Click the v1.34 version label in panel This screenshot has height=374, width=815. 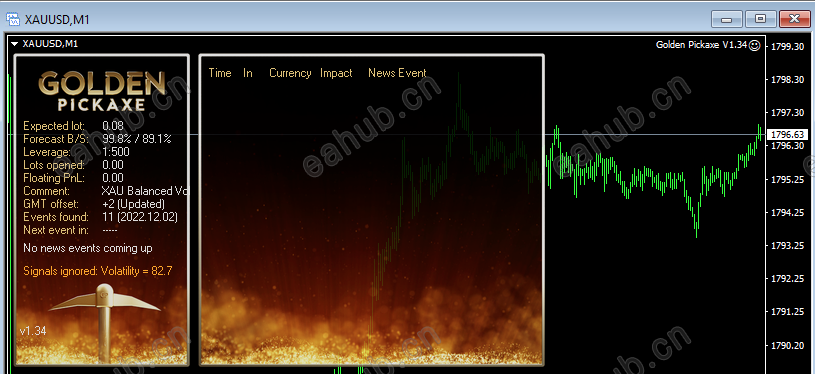[33, 331]
